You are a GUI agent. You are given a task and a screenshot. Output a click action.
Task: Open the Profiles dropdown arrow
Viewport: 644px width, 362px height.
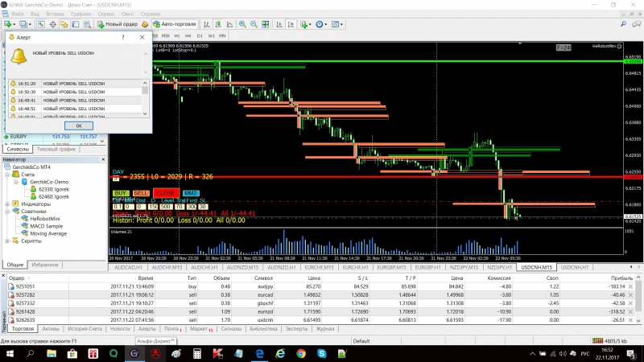(x=30, y=25)
